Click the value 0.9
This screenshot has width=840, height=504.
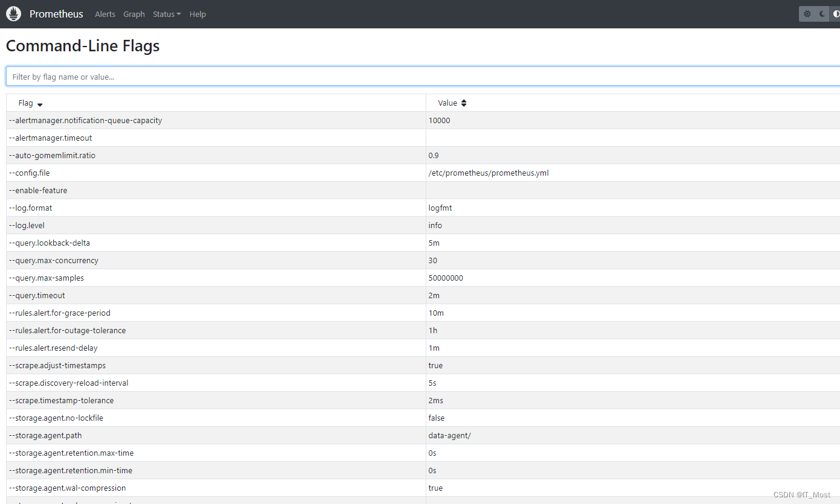point(434,156)
